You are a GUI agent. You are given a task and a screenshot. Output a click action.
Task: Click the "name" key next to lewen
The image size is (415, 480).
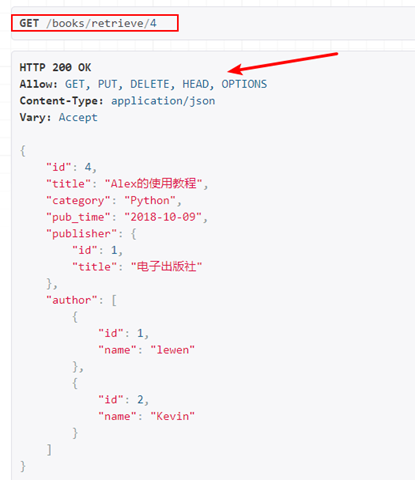click(x=117, y=350)
